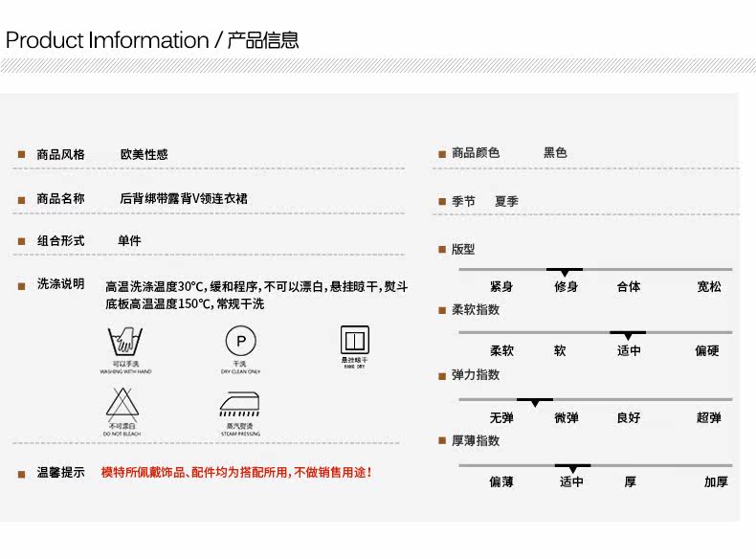The image size is (756, 559).
Task: Click the 洗涤说明 label
Action: (x=60, y=283)
